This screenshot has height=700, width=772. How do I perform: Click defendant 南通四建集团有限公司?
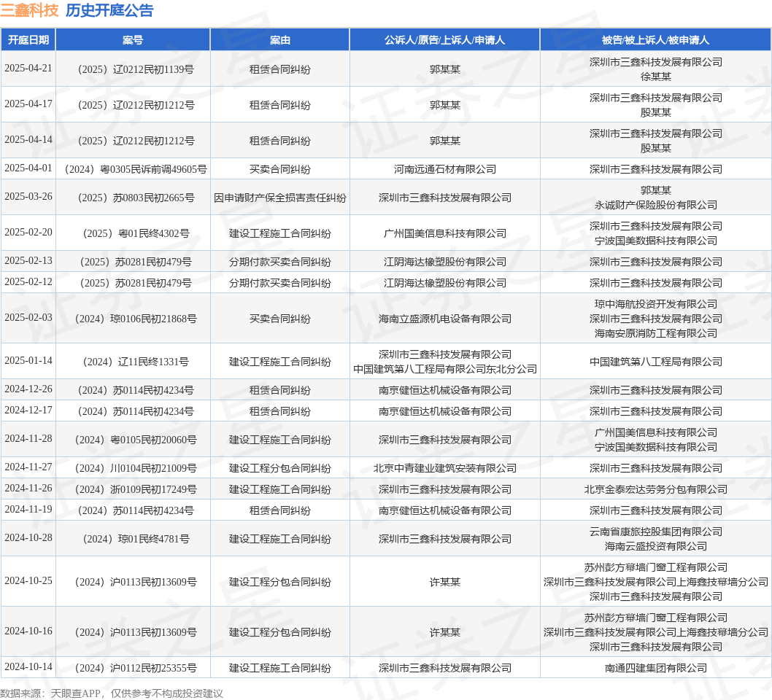click(655, 668)
